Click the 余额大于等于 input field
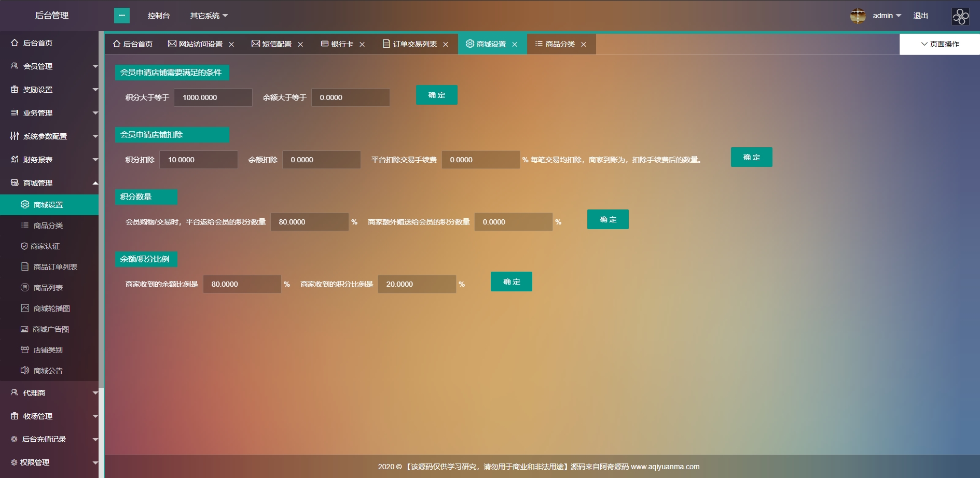Viewport: 980px width, 478px height. click(351, 97)
